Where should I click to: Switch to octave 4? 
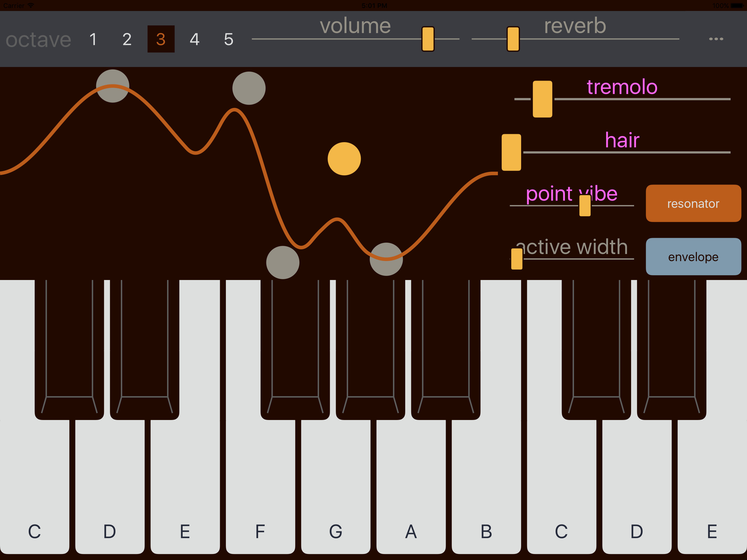(x=194, y=39)
